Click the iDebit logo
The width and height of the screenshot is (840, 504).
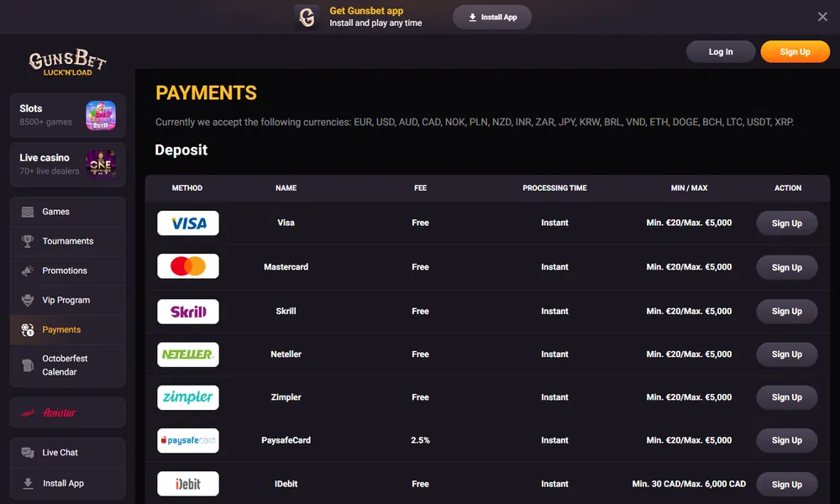[x=188, y=484]
